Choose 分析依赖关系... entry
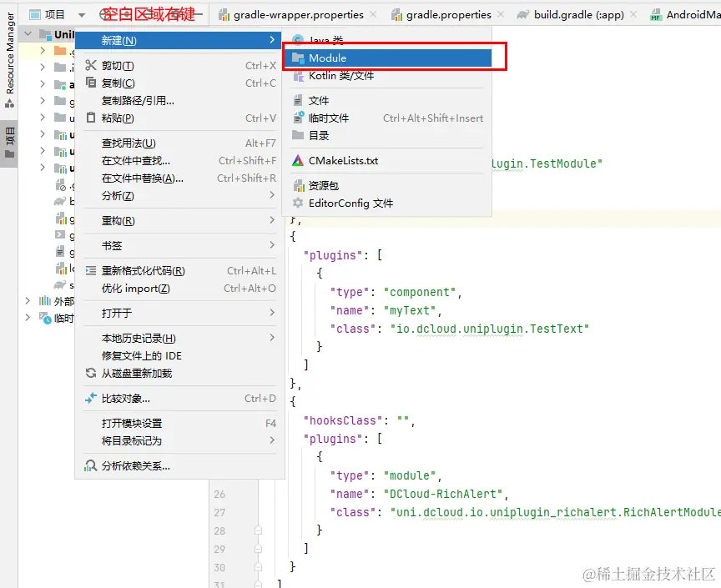 179,466
